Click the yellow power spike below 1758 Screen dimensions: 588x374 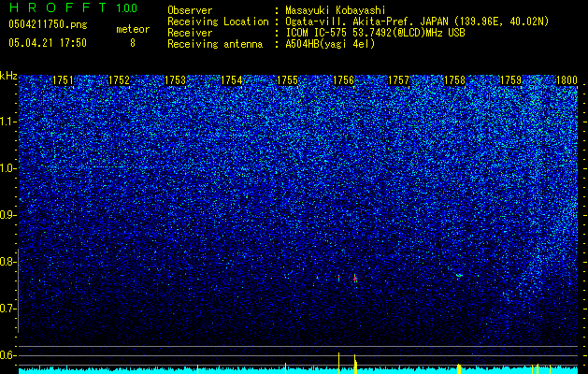[x=459, y=368]
